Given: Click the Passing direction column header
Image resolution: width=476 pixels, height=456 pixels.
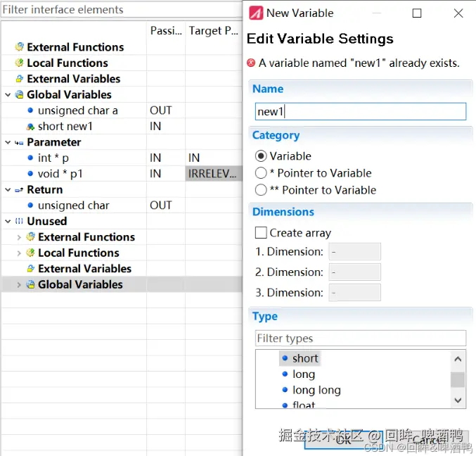Looking at the screenshot, I should pyautogui.click(x=166, y=31).
